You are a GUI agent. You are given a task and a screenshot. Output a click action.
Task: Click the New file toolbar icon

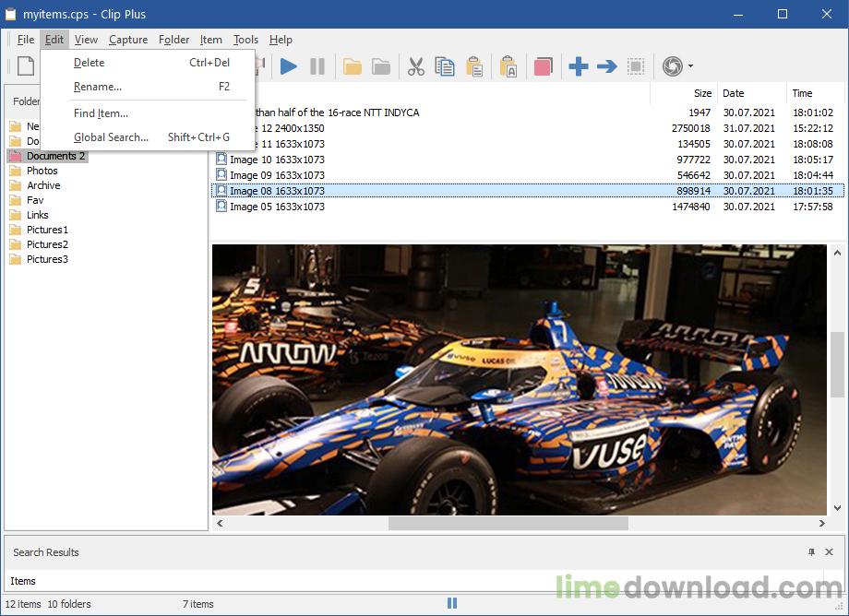(26, 66)
